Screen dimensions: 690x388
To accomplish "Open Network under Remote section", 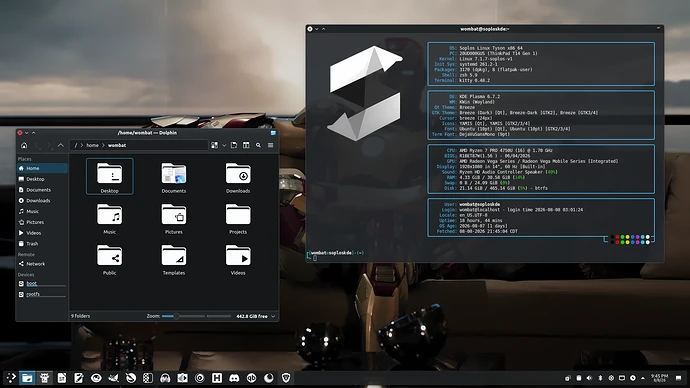I will click(x=42, y=264).
